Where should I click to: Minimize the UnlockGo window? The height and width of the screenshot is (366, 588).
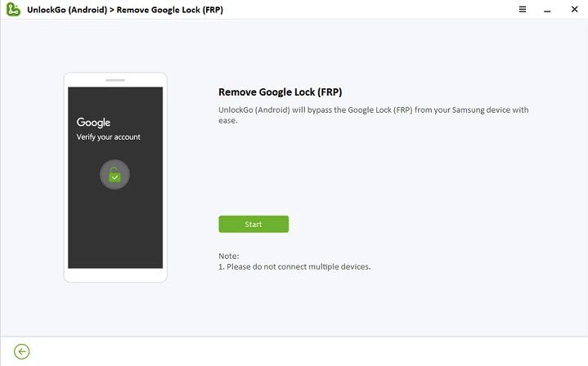tap(545, 9)
